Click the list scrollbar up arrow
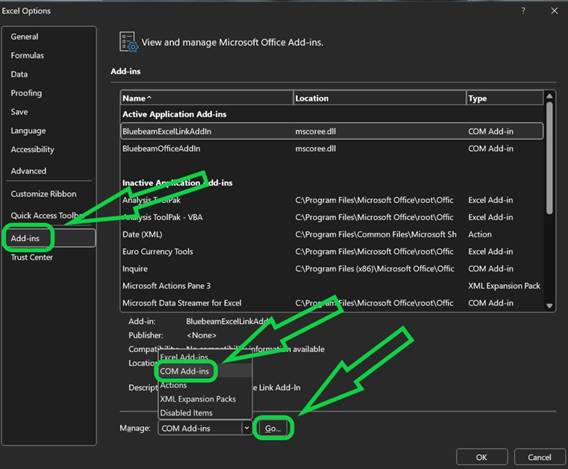 [549, 96]
